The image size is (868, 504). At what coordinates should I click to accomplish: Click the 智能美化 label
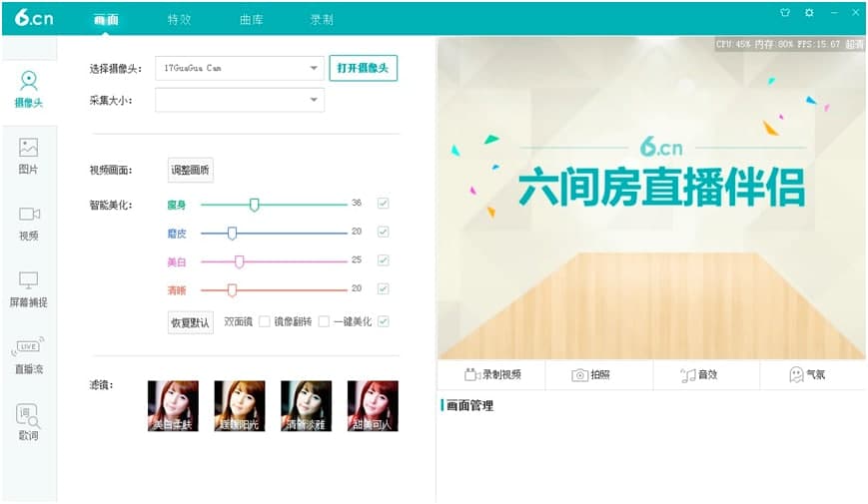pyautogui.click(x=111, y=206)
